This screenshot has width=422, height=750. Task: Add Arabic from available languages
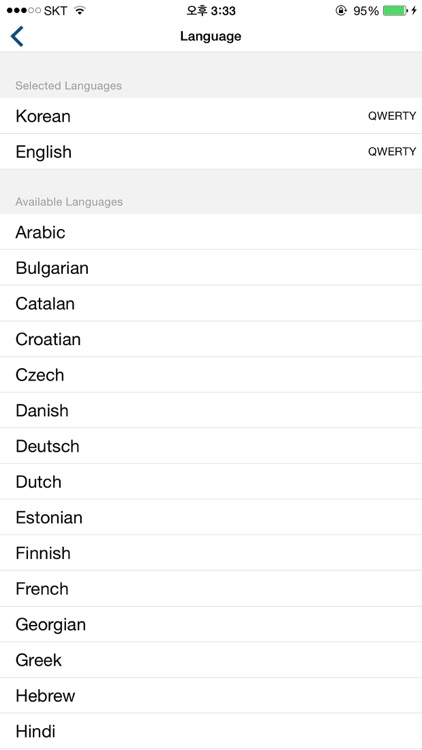point(211,232)
